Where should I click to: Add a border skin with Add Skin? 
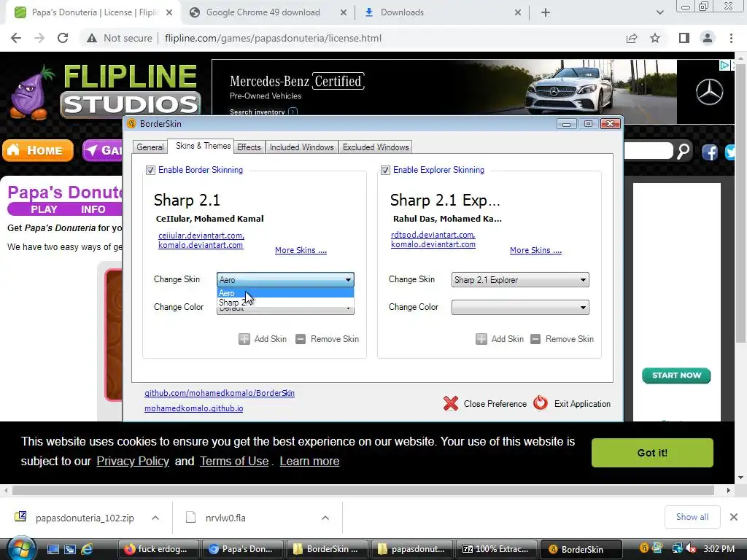point(263,339)
